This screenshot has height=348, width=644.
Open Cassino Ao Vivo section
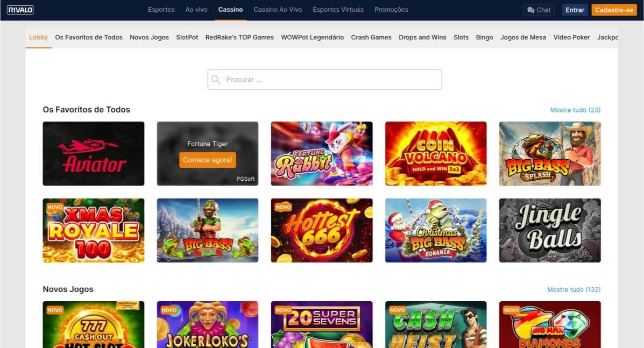278,10
